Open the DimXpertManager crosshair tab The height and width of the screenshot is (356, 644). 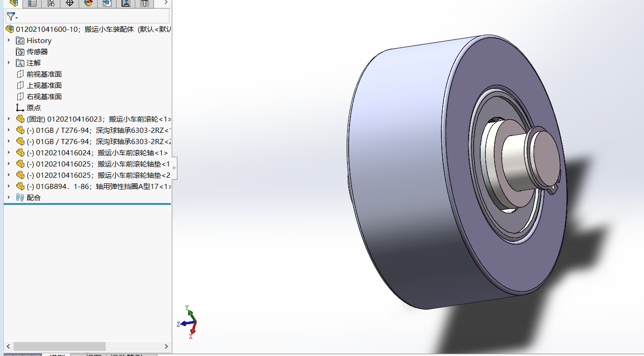[x=69, y=3]
